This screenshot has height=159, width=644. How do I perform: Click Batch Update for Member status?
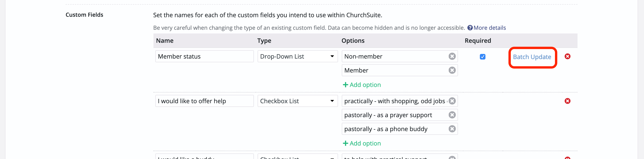pyautogui.click(x=532, y=57)
